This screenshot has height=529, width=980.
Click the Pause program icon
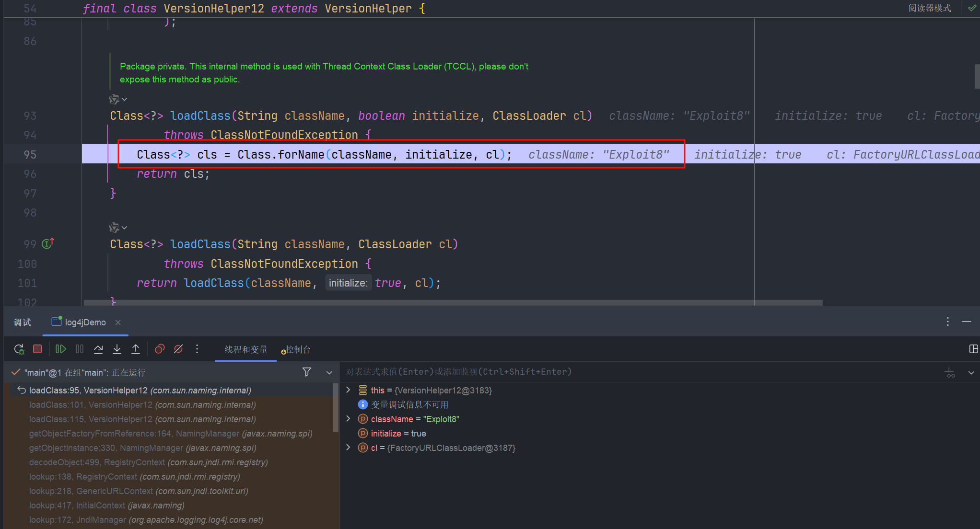[x=80, y=349]
